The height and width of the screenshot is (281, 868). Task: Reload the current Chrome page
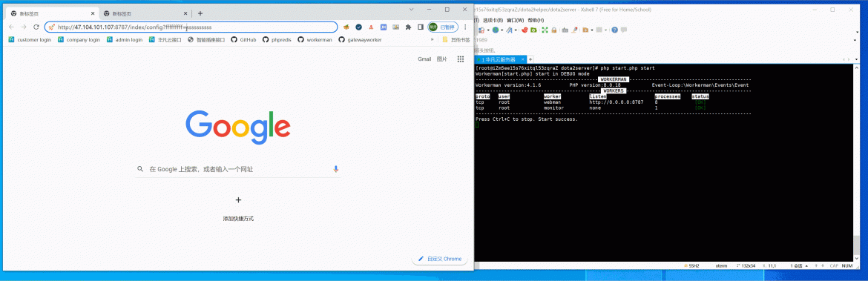click(x=36, y=27)
